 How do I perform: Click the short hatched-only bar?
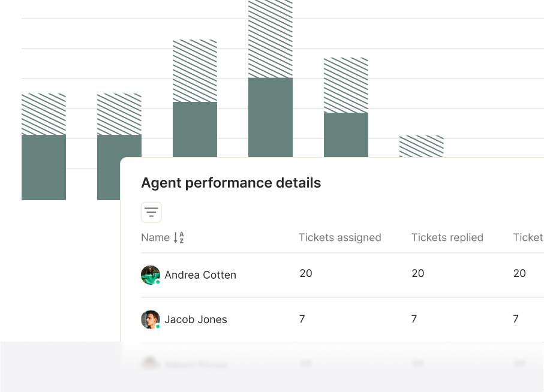(x=422, y=146)
